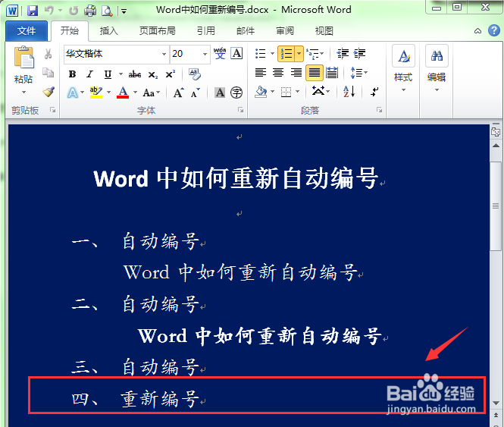Open Word Help question mark icon
This screenshot has width=504, height=427.
click(493, 30)
